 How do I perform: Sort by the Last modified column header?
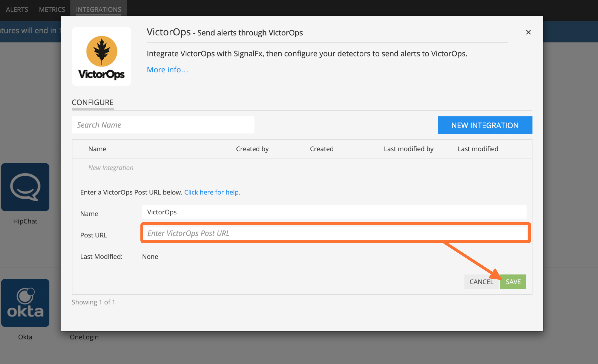pyautogui.click(x=478, y=149)
